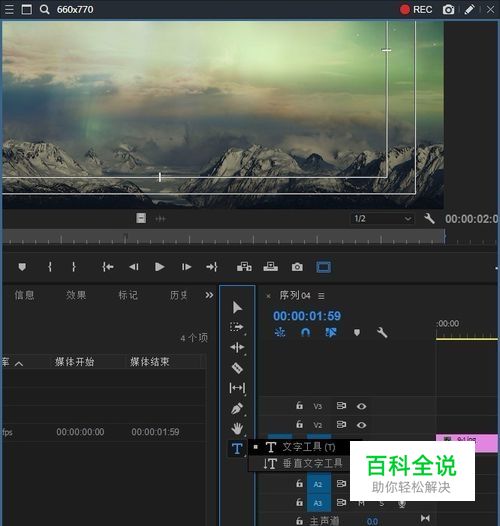This screenshot has width=500, height=526.
Task: Mark In point button
Action: (x=50, y=267)
